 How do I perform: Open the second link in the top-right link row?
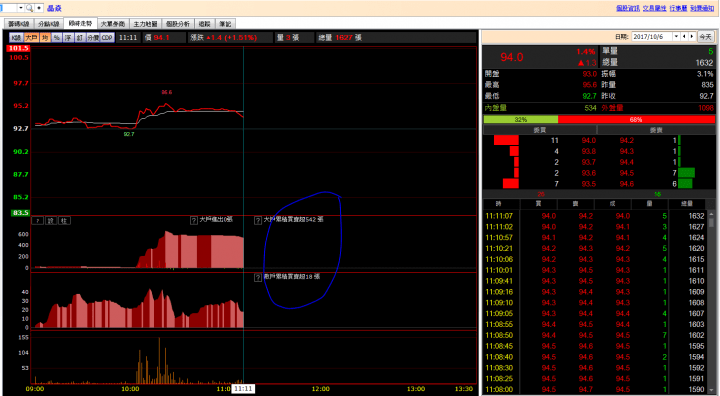[654, 8]
